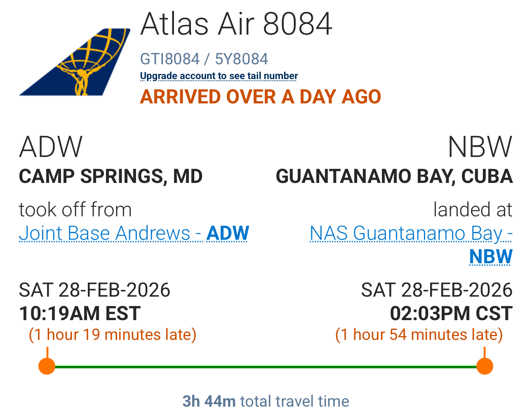The height and width of the screenshot is (419, 532).
Task: Click the large NBW destination code
Action: tap(480, 147)
